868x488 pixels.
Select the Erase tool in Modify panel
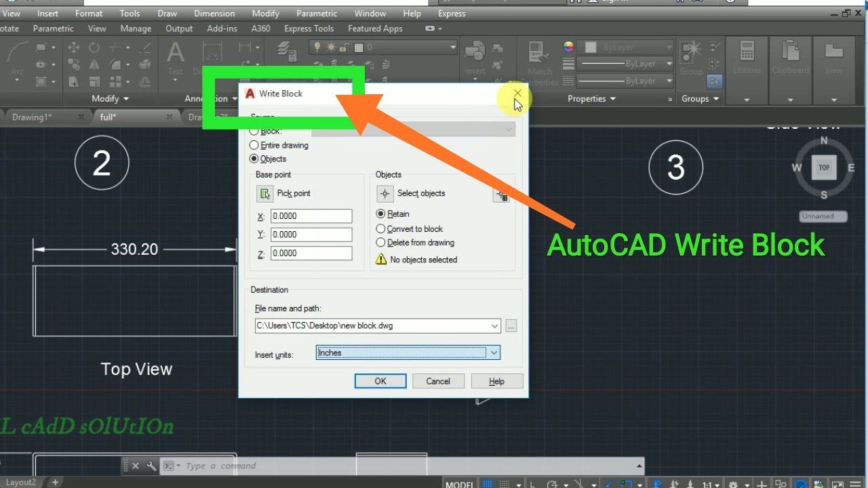coord(144,47)
